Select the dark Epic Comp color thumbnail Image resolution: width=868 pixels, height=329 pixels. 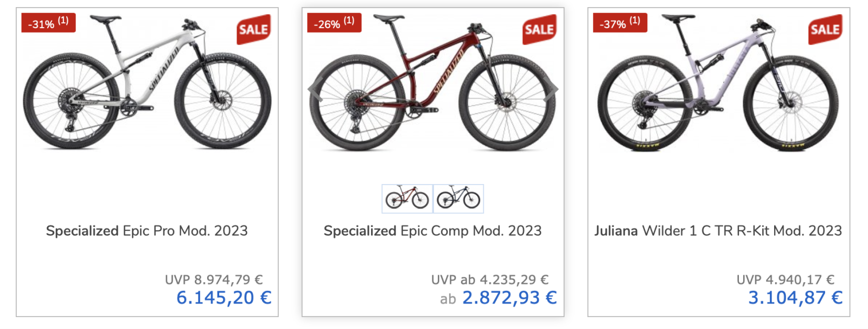click(x=458, y=199)
